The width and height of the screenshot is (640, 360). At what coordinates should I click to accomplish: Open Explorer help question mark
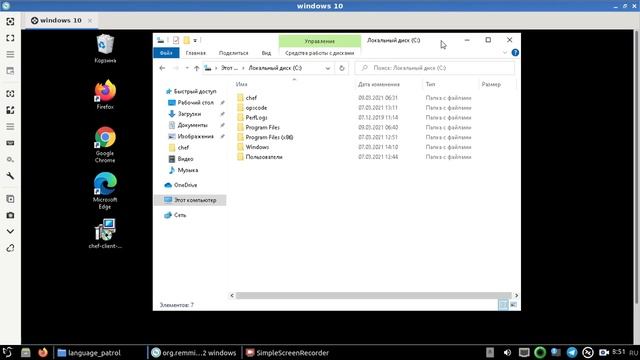coord(515,53)
